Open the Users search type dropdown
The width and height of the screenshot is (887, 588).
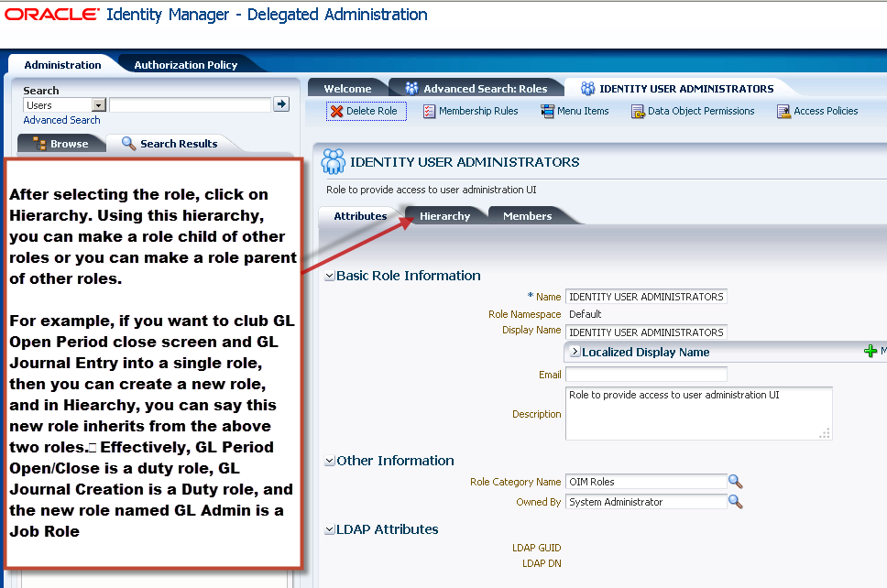point(99,105)
